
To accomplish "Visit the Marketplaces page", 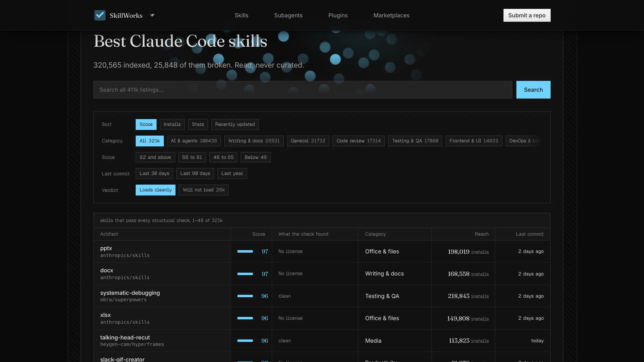I will point(391,15).
